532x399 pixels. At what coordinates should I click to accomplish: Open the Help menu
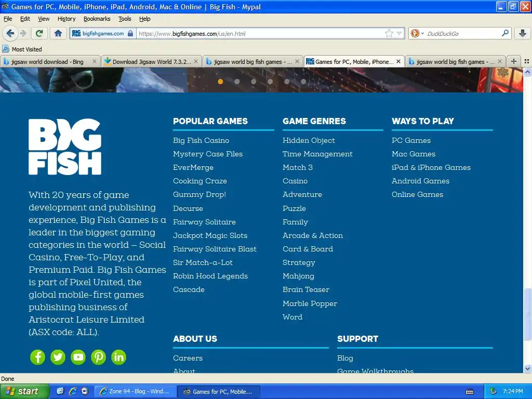click(x=145, y=19)
